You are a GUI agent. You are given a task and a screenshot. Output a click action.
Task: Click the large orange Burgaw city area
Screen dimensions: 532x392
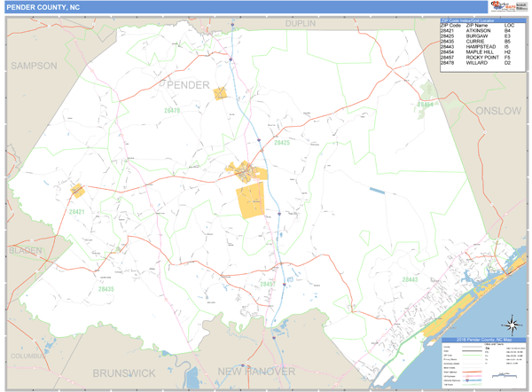pyautogui.click(x=251, y=200)
